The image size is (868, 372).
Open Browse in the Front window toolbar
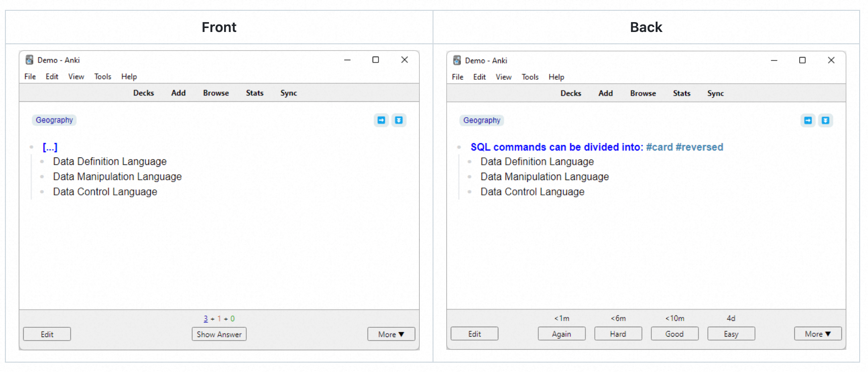click(216, 93)
